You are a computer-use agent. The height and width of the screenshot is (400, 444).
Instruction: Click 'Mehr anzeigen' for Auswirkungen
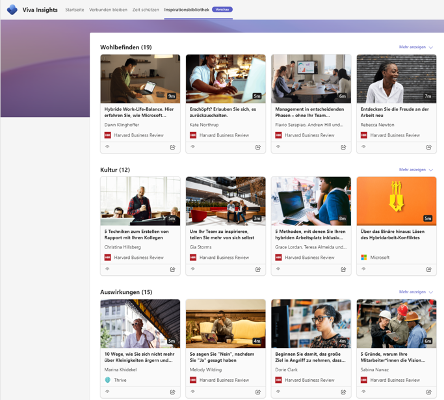pos(412,292)
